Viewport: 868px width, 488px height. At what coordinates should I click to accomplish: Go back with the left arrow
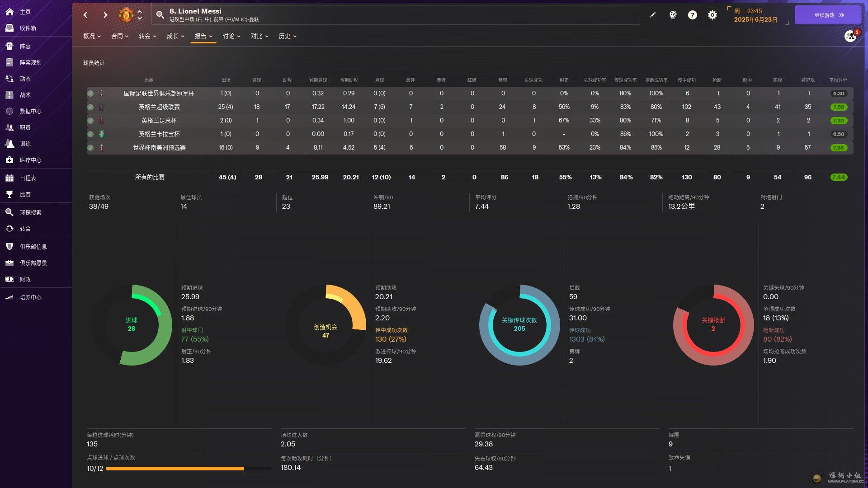click(x=85, y=15)
